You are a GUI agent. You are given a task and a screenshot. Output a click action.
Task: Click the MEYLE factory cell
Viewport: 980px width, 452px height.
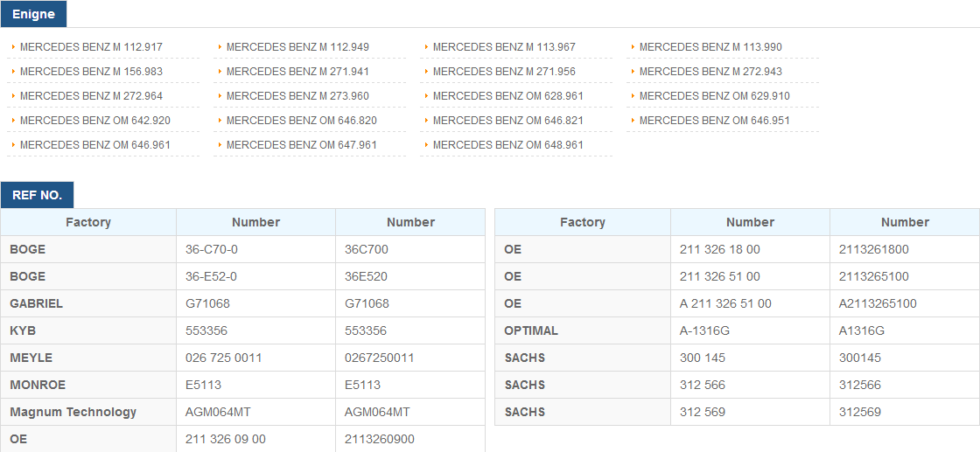coord(88,358)
